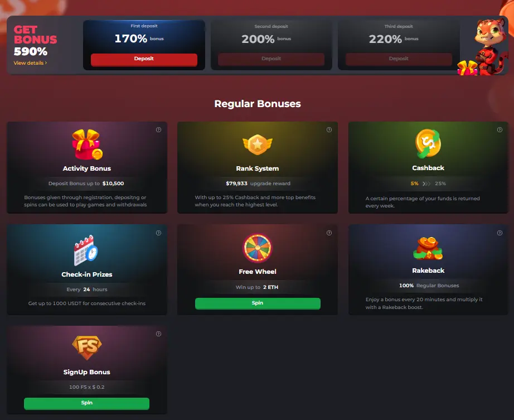The width and height of the screenshot is (514, 420).
Task: Click the Cashback card info icon
Action: tap(500, 129)
